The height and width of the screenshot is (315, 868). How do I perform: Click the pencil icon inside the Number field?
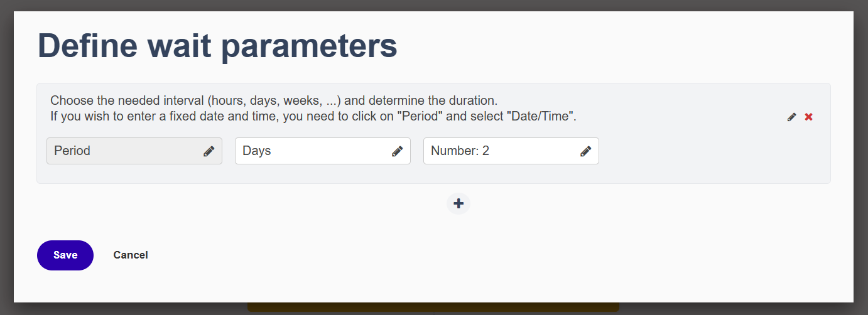coord(586,151)
